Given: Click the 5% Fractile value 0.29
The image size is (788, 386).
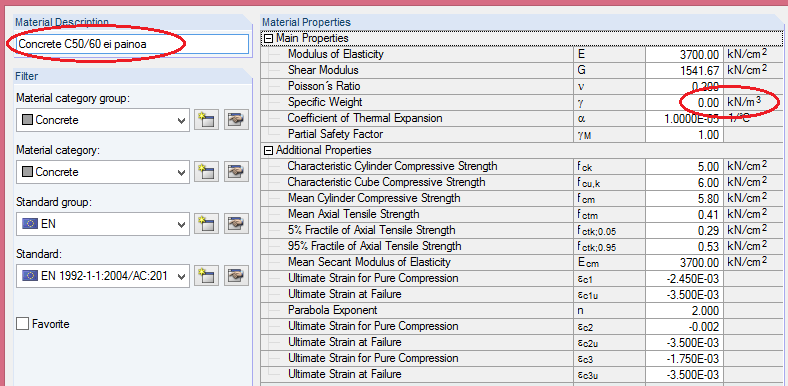Looking at the screenshot, I should 685,231.
